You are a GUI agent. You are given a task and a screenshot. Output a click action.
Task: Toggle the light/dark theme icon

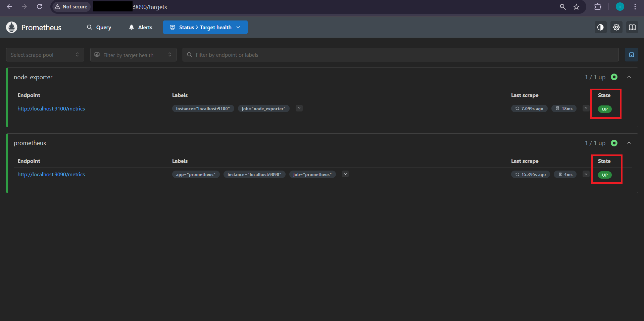pos(600,27)
